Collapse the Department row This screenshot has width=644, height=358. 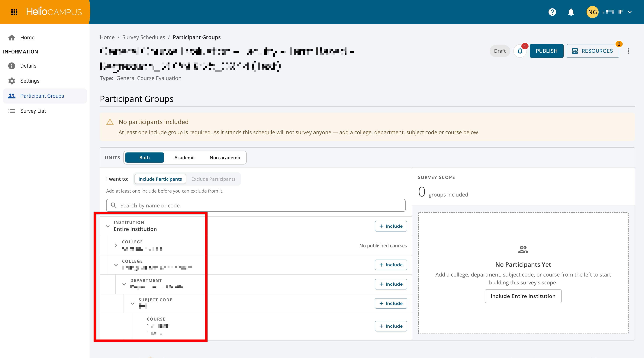tap(124, 284)
